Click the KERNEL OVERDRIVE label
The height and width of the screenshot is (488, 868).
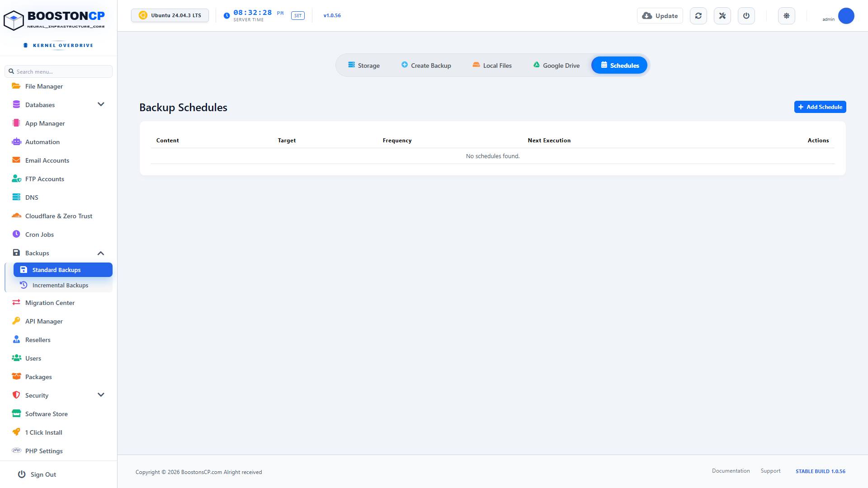click(x=63, y=45)
